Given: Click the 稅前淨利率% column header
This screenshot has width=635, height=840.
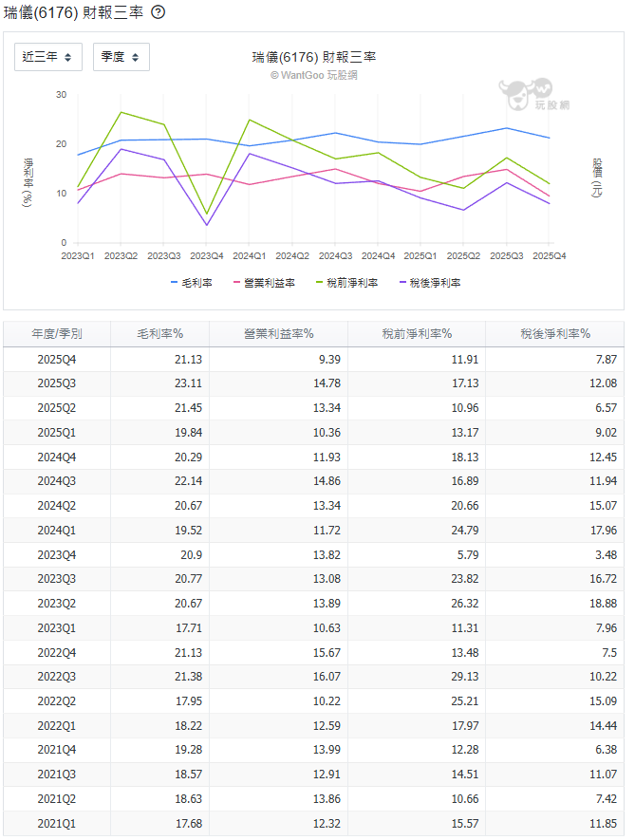Looking at the screenshot, I should [417, 334].
